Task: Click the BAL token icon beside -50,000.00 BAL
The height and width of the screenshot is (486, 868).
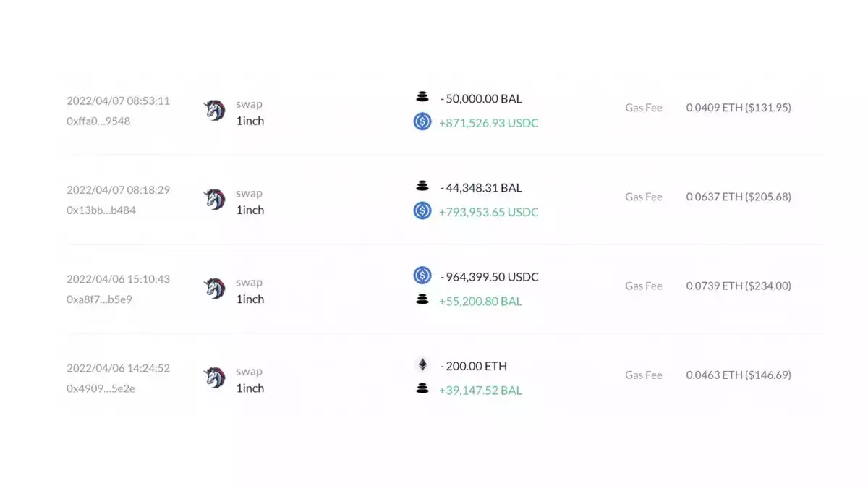Action: 422,97
